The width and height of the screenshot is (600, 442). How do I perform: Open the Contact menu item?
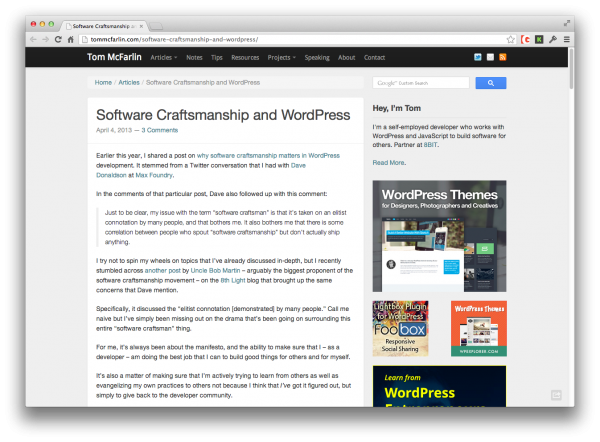pyautogui.click(x=374, y=57)
